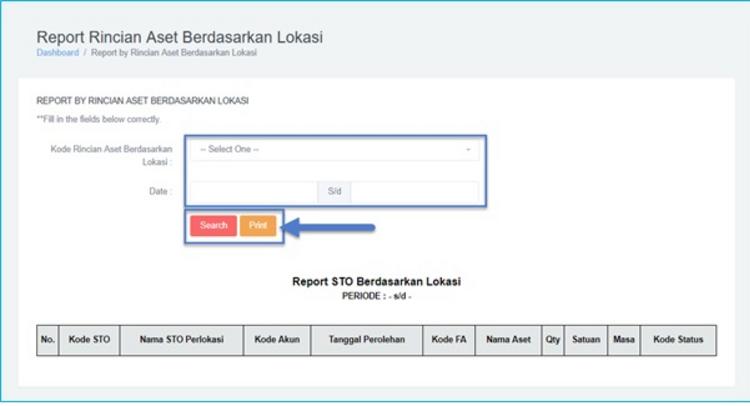
Task: Select the 'Tanggal Perolehan' column header
Action: [366, 340]
